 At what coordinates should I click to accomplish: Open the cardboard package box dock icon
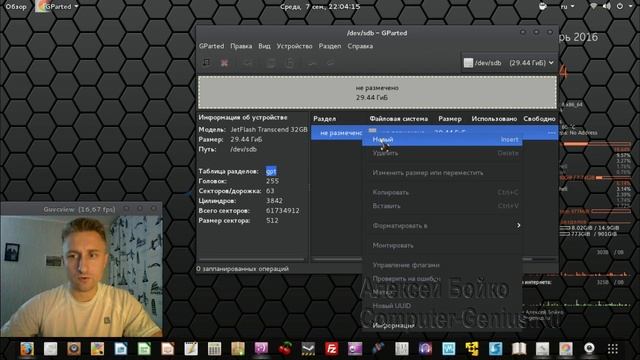(x=238, y=349)
